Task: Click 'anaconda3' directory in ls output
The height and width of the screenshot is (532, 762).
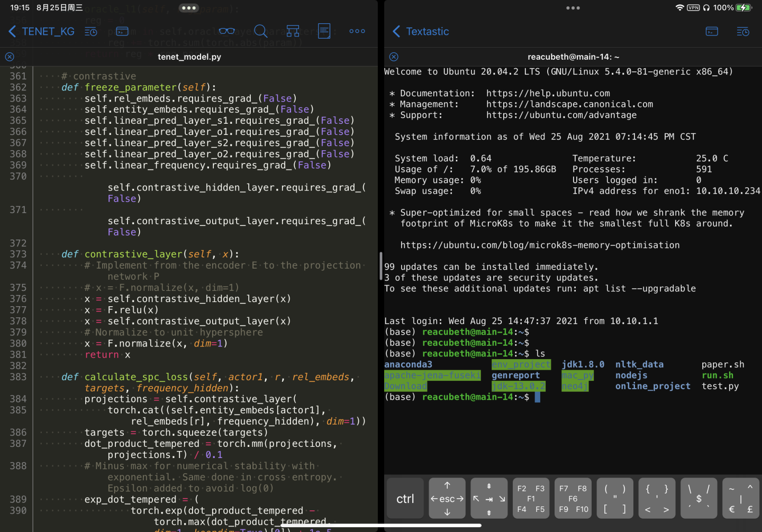Action: tap(408, 364)
